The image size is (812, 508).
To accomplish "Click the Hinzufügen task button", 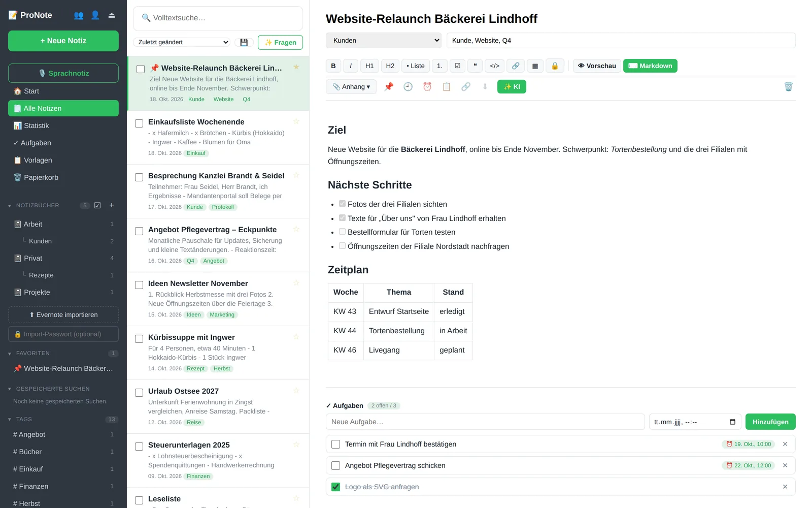I will click(x=770, y=422).
